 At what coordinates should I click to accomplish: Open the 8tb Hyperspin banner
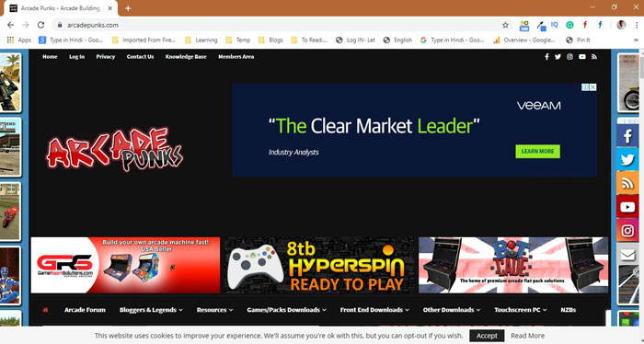point(319,265)
